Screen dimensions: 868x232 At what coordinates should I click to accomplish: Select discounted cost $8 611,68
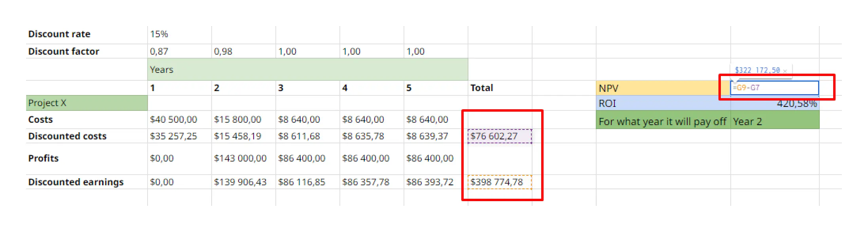[x=308, y=136]
